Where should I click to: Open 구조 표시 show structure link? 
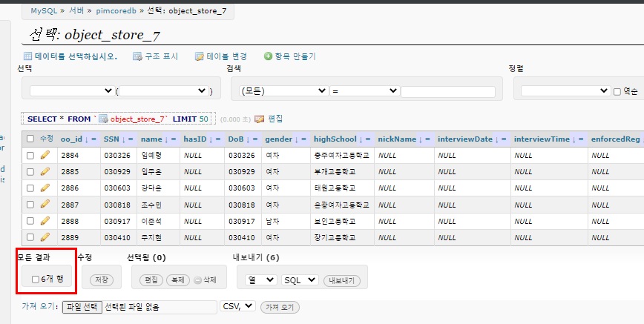pos(162,56)
